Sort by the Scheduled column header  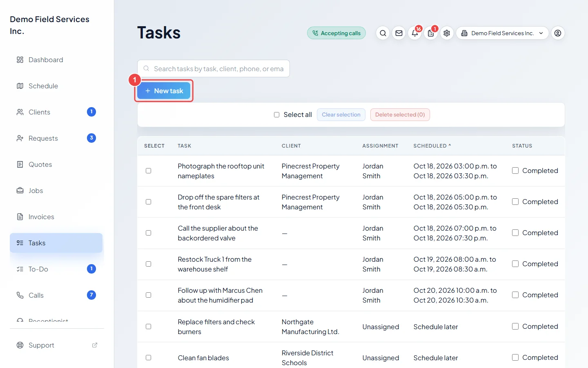pos(432,146)
